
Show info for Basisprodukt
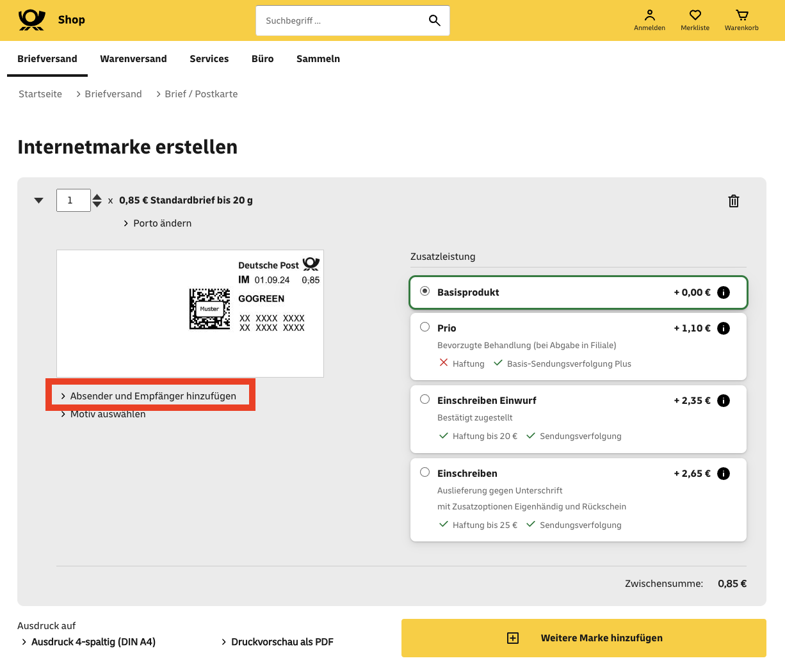[724, 292]
